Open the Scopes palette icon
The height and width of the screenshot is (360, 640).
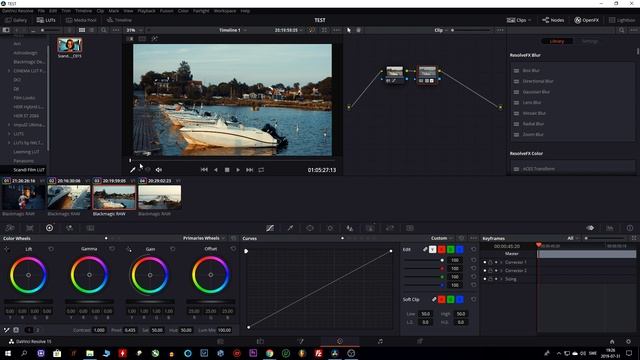point(610,228)
